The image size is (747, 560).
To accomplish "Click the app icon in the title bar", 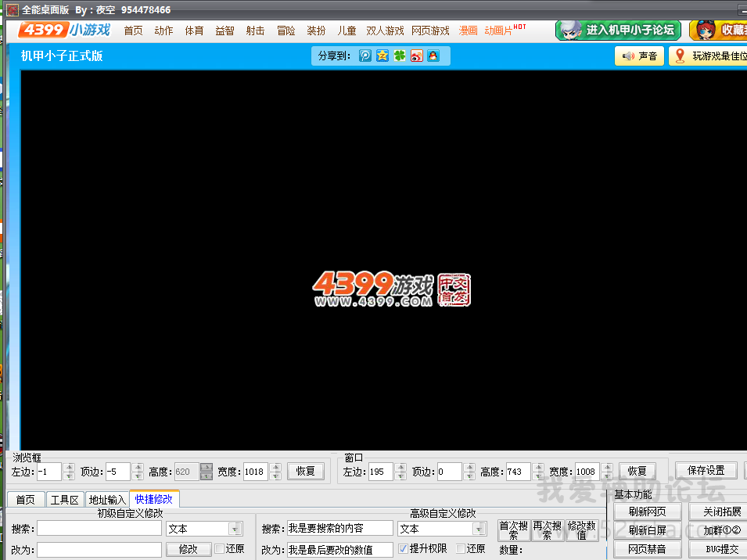I will click(x=12, y=9).
